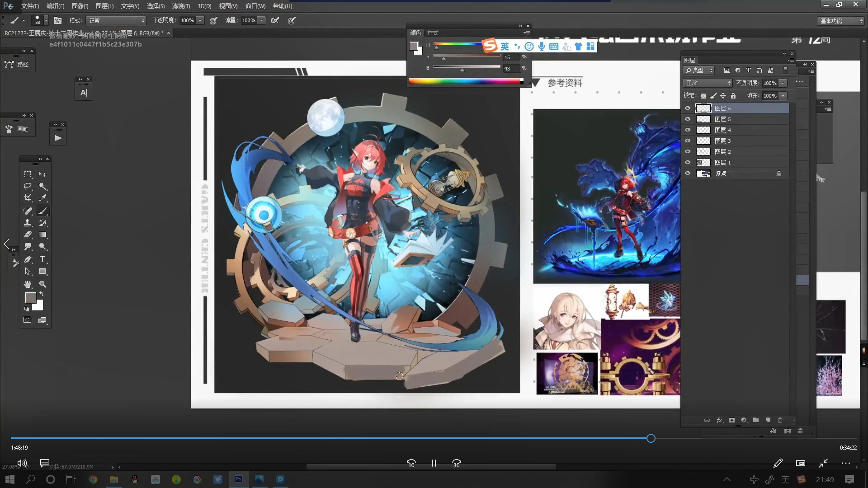Hide layer 图层 5 using eye icon
Image resolution: width=868 pixels, height=488 pixels.
coord(688,119)
